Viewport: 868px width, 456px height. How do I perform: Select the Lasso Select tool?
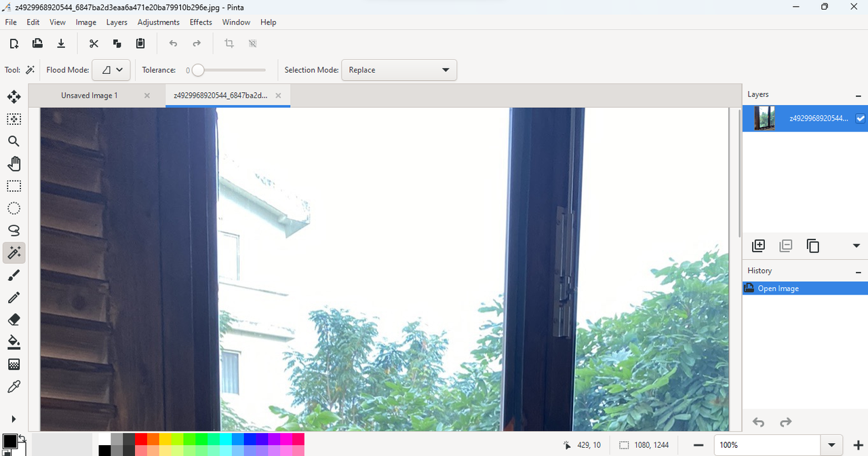click(x=14, y=231)
